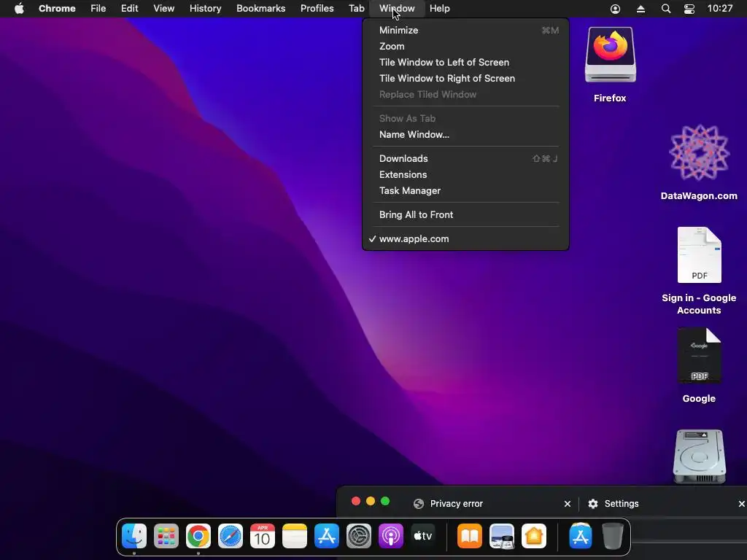Open the View menu
The width and height of the screenshot is (747, 560).
[163, 9]
